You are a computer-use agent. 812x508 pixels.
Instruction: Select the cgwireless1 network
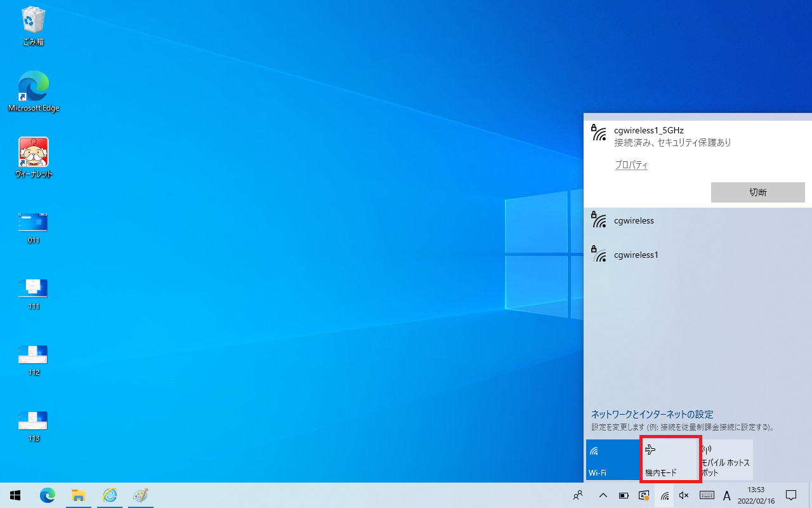point(698,255)
